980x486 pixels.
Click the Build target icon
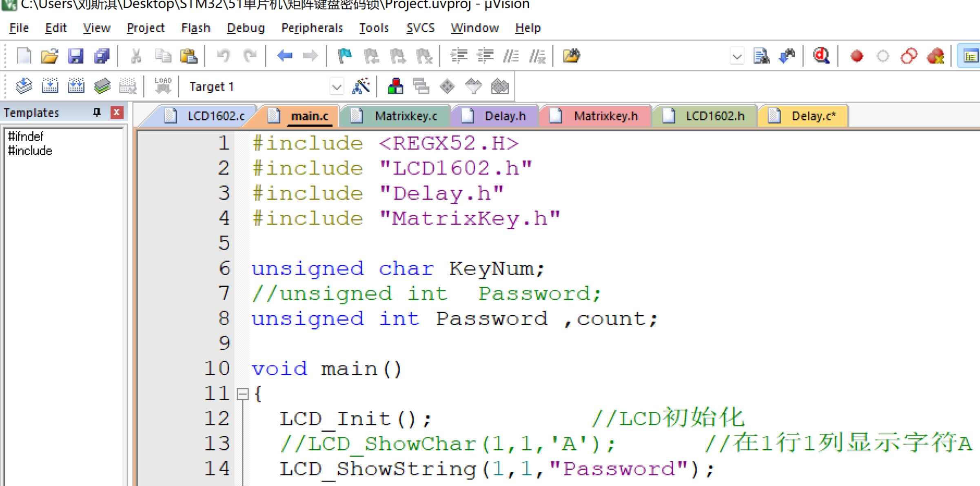(50, 86)
